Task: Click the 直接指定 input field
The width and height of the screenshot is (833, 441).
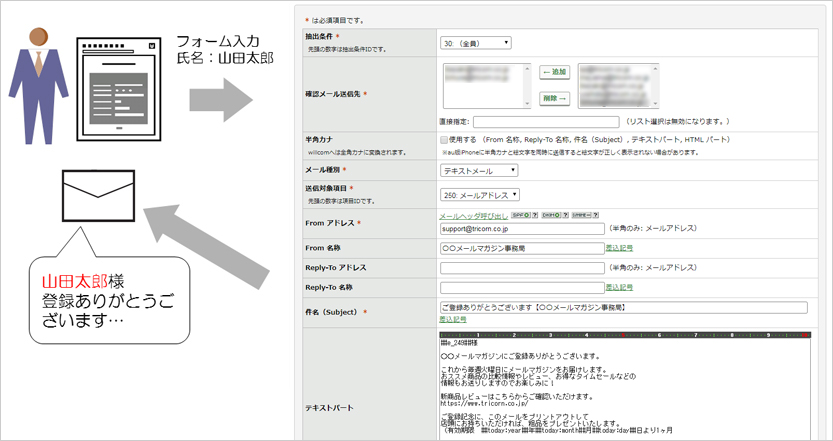Action: [x=546, y=122]
